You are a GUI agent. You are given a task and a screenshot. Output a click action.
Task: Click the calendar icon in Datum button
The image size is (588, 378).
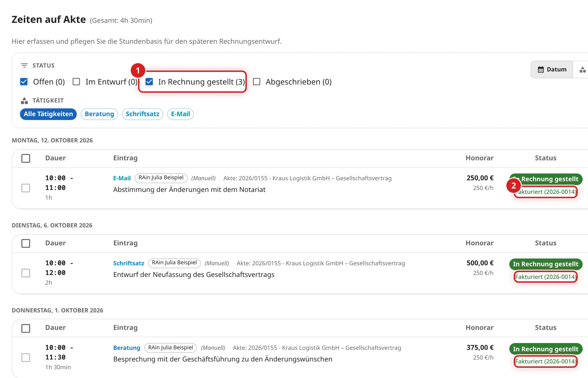click(541, 69)
